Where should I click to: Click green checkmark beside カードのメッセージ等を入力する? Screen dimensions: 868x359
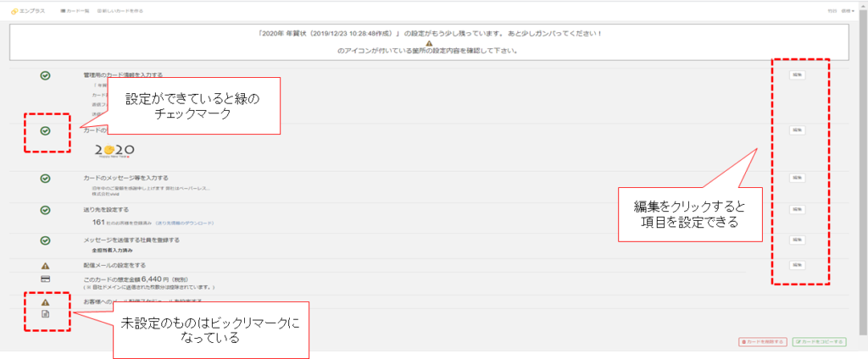coord(46,179)
